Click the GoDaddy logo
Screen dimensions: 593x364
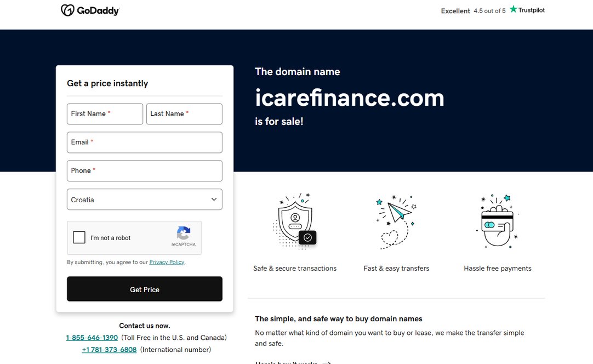[x=90, y=10]
